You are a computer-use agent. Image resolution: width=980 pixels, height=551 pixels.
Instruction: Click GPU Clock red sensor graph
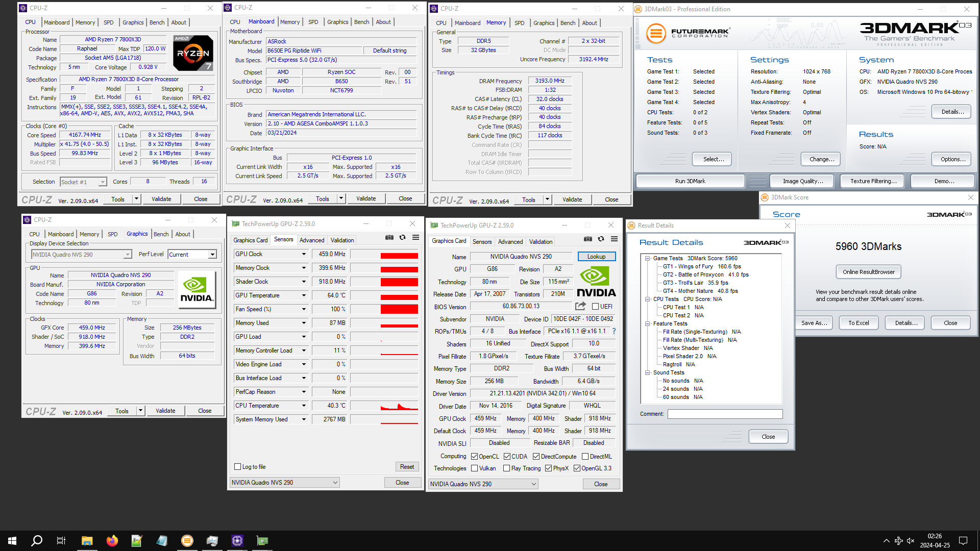(384, 254)
